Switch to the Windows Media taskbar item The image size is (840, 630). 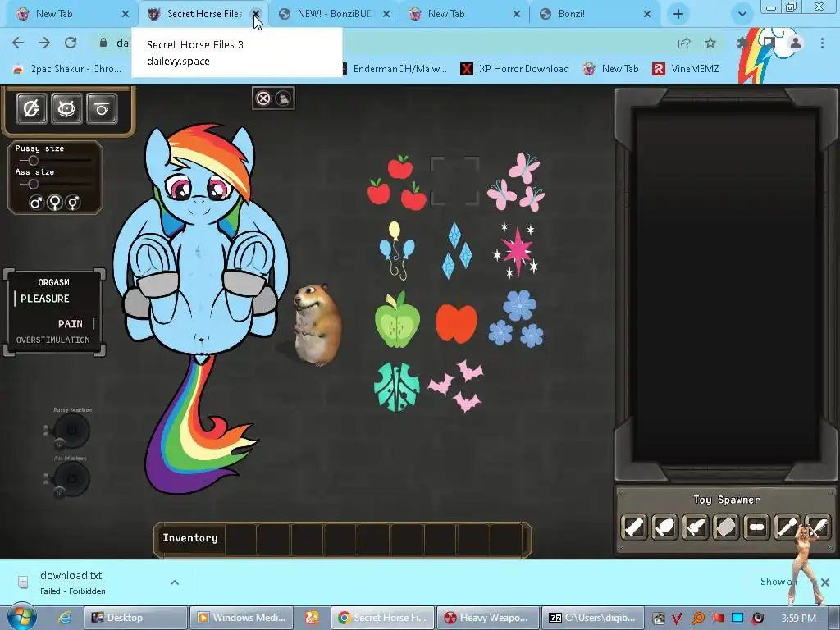coord(242,618)
